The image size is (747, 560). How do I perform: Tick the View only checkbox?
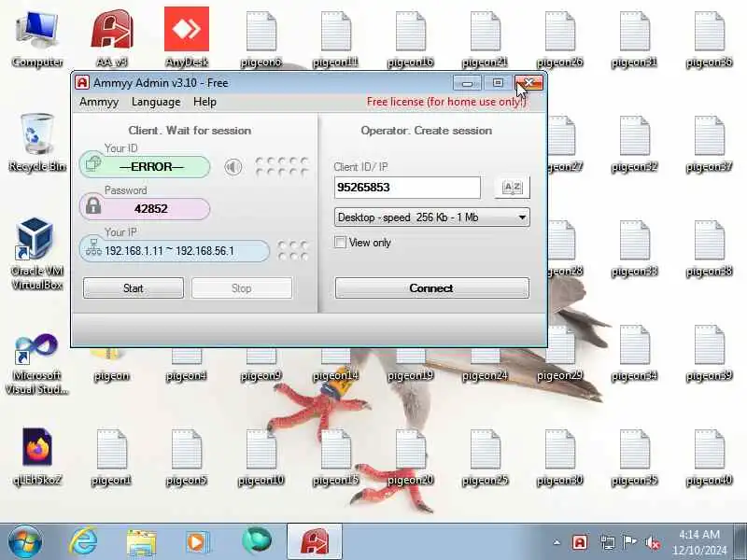pyautogui.click(x=340, y=243)
